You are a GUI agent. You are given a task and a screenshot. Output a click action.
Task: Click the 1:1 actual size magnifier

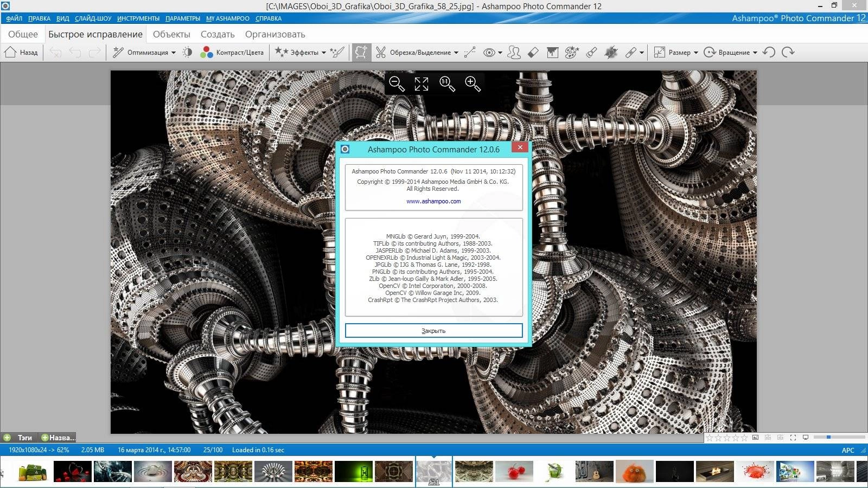coord(447,84)
